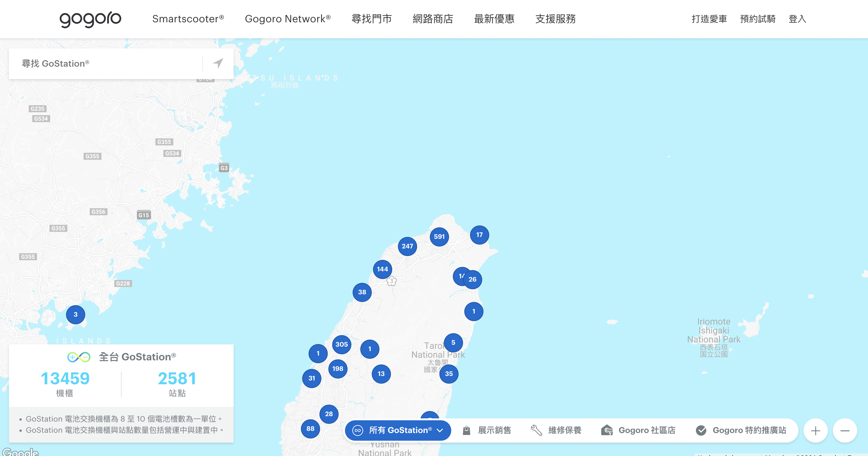Open the 38 station cluster marker
The image size is (868, 456).
pyautogui.click(x=362, y=292)
